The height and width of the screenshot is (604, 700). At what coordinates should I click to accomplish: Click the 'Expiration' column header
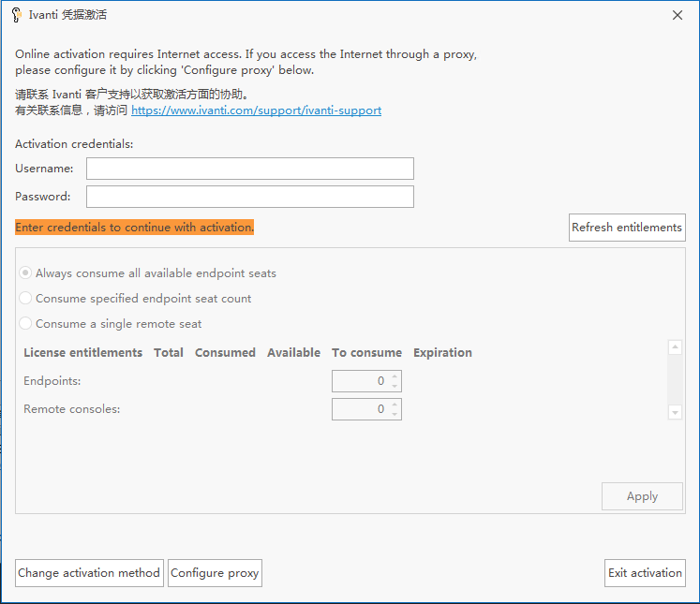[442, 352]
